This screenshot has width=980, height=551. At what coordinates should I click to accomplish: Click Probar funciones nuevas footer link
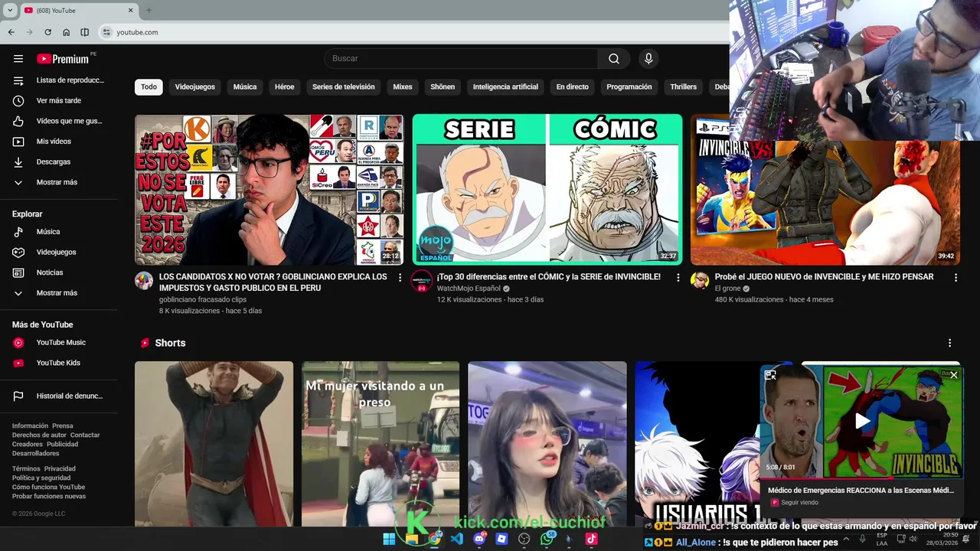point(49,497)
